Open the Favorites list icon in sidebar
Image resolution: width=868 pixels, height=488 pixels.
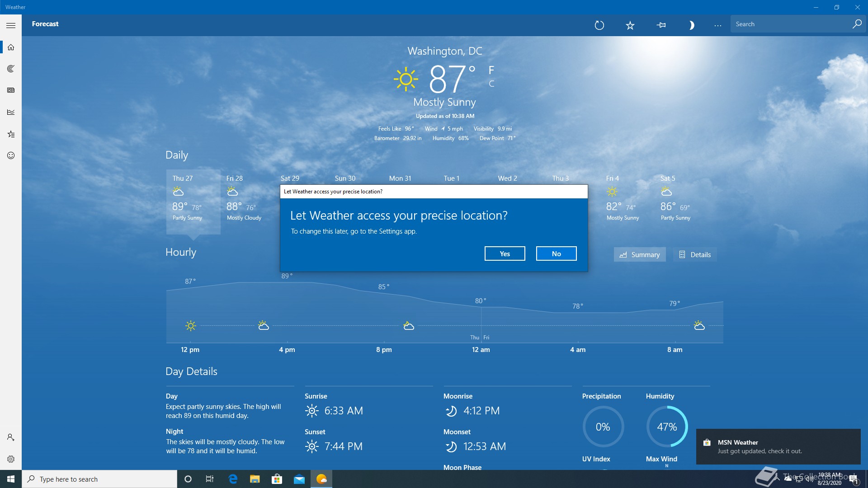click(11, 134)
